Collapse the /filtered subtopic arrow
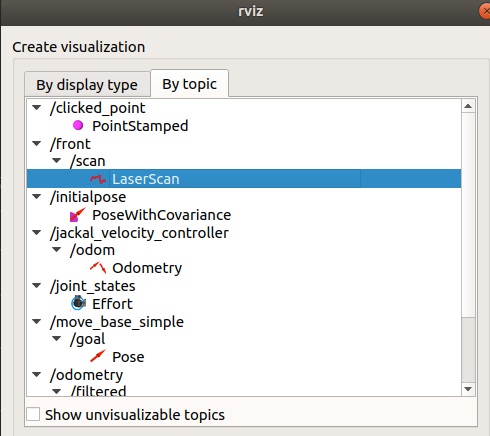 (x=57, y=391)
